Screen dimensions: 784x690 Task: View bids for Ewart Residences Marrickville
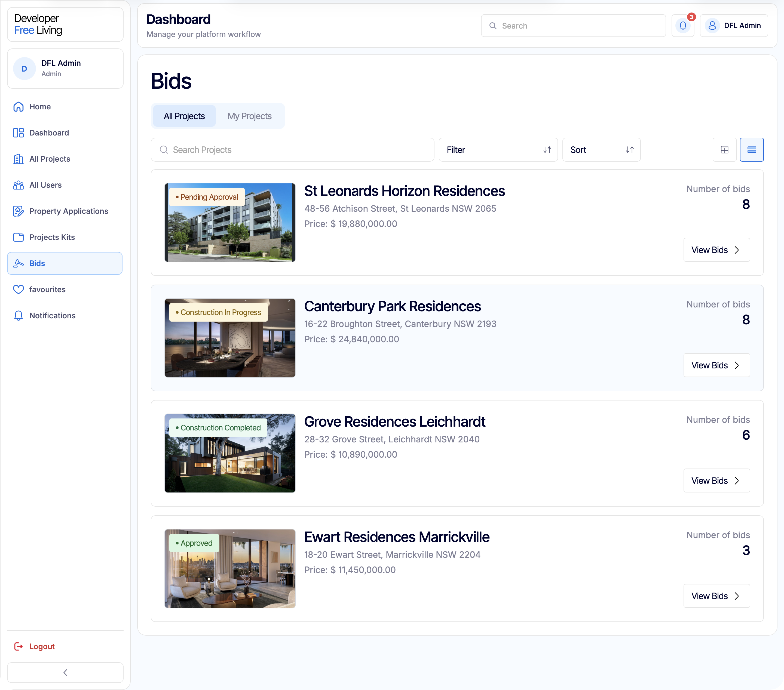click(x=716, y=596)
